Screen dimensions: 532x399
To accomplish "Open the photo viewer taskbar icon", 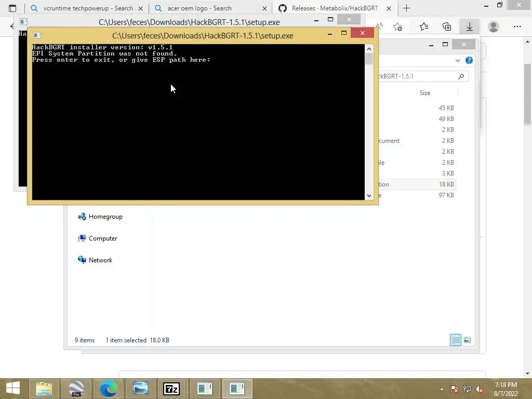I will pyautogui.click(x=140, y=389).
